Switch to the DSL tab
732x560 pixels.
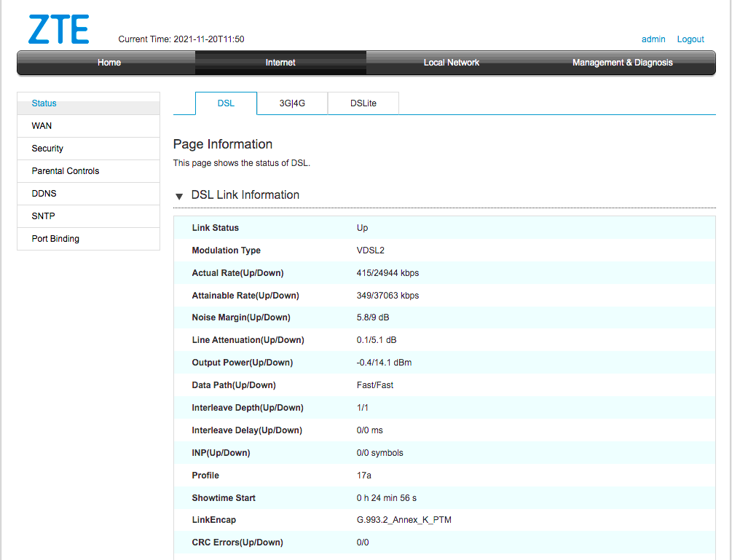[226, 103]
